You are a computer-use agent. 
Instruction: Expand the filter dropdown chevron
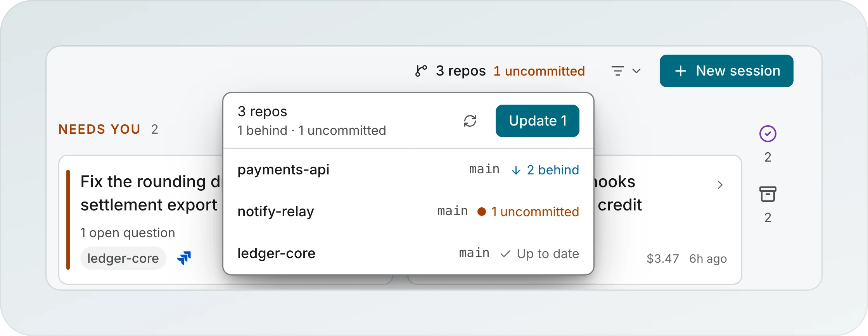[x=636, y=71]
